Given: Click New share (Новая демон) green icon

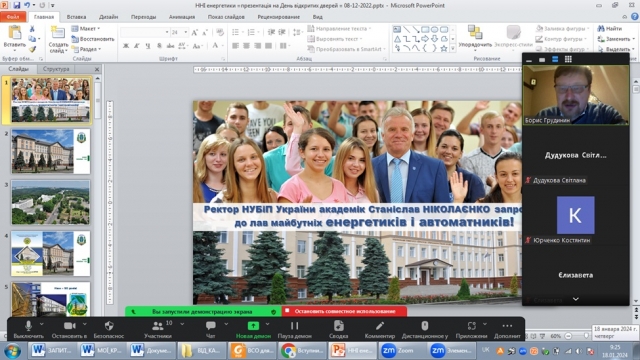Looking at the screenshot, I should [253, 326].
